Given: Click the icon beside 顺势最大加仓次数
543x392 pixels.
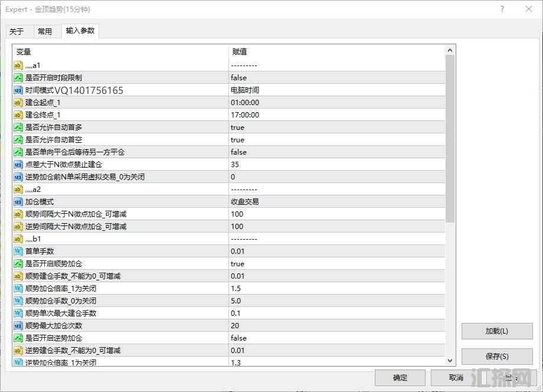Looking at the screenshot, I should click(18, 326).
